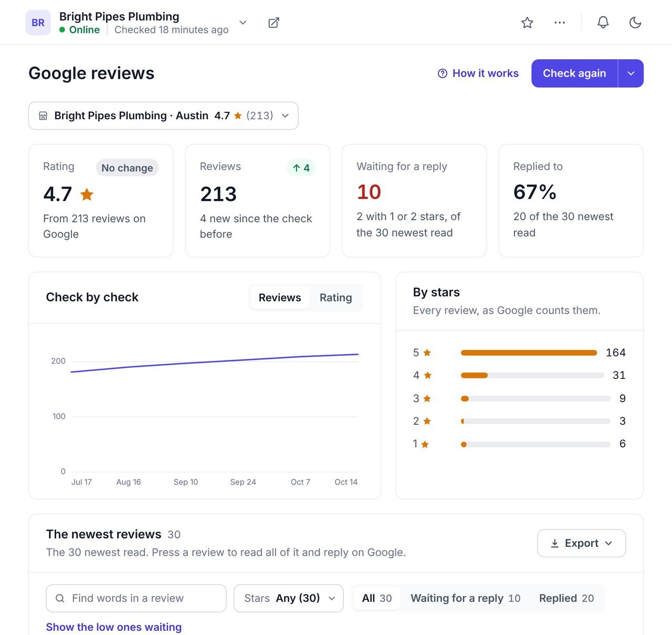Click the orange star beside the 4.7 rating
The width and height of the screenshot is (672, 635).
87,195
